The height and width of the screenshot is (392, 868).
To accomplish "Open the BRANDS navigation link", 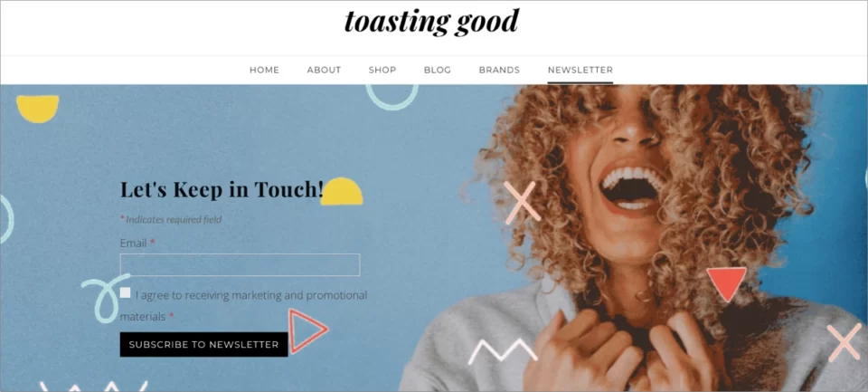I will 499,70.
